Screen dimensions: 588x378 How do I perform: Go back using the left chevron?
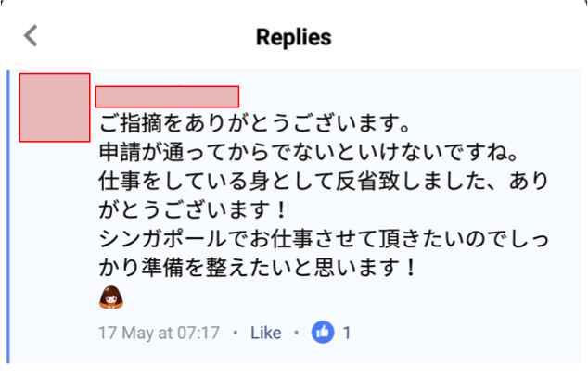[32, 36]
